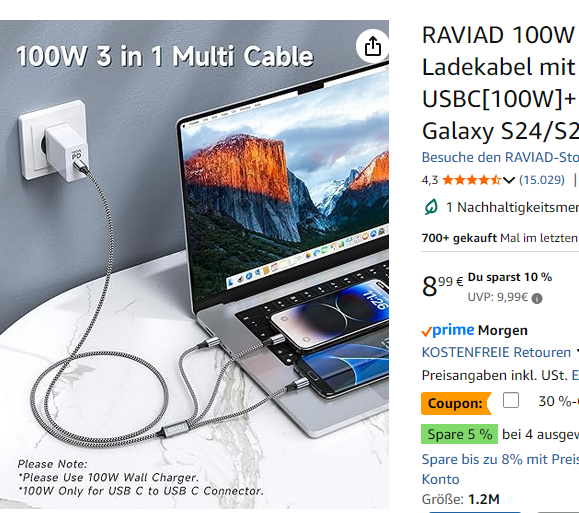Tick the Coupon checkbox
579x513 pixels.
(x=511, y=400)
